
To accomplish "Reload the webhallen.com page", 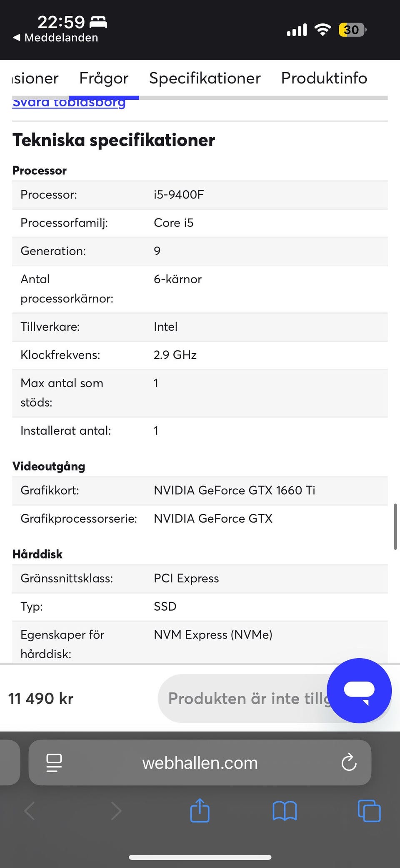I will point(349,762).
